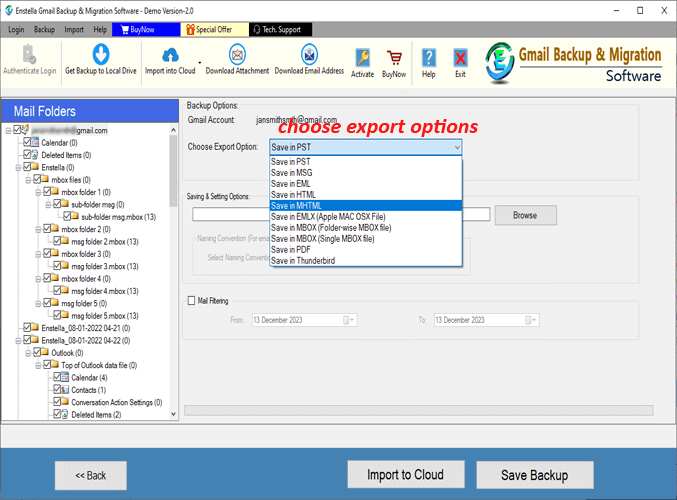Toggle msg folder 2.mbox (13) checkbox
The image size is (677, 500).
click(57, 241)
